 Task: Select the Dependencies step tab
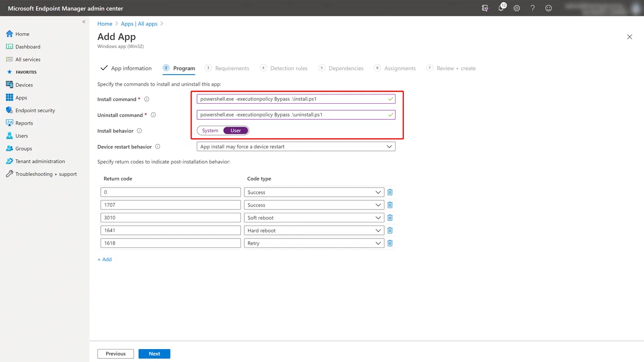[x=341, y=68]
